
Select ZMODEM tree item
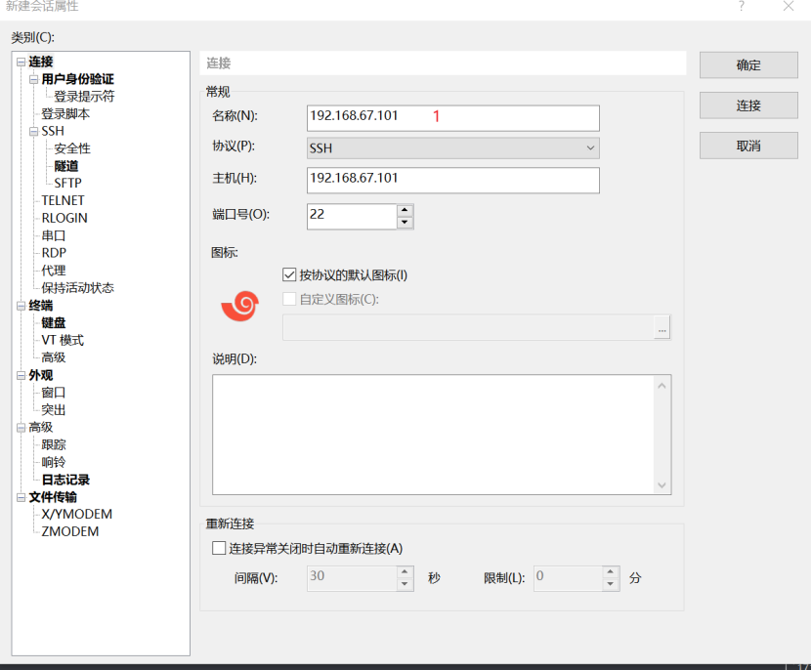(70, 532)
